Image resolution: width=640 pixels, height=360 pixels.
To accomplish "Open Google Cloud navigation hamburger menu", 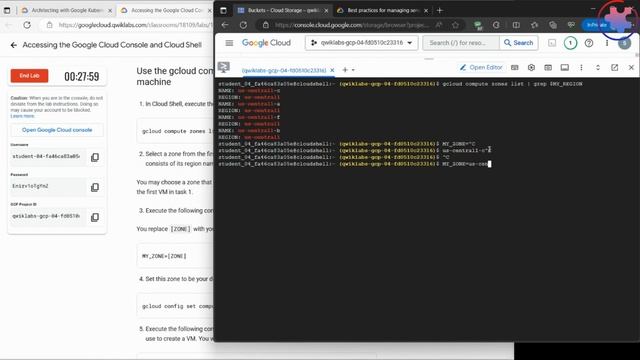I will (x=229, y=43).
